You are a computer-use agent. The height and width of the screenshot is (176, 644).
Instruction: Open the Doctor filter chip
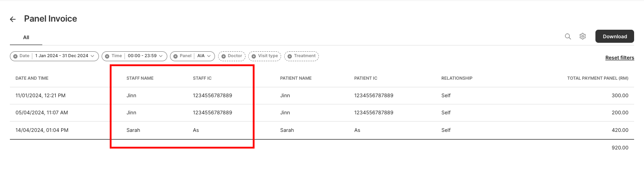tap(232, 56)
